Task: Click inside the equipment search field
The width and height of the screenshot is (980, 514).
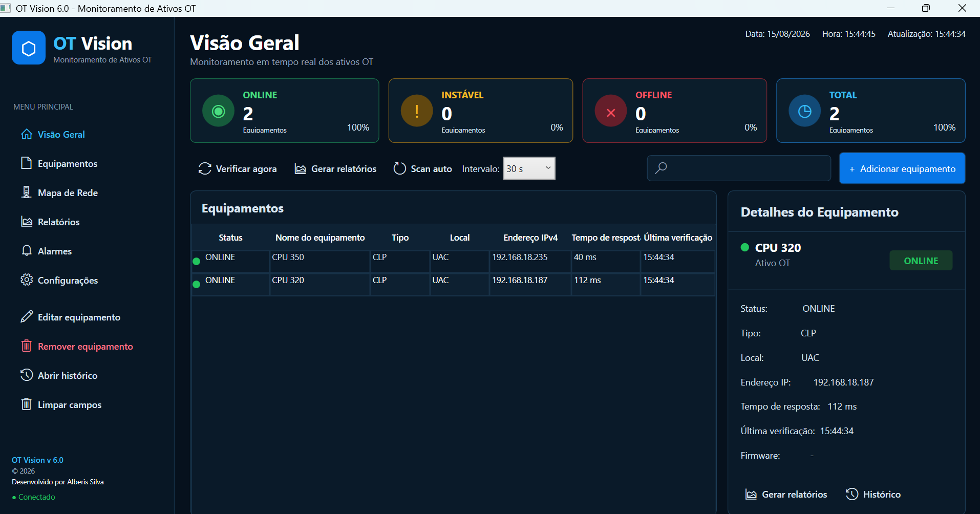Action: (738, 168)
